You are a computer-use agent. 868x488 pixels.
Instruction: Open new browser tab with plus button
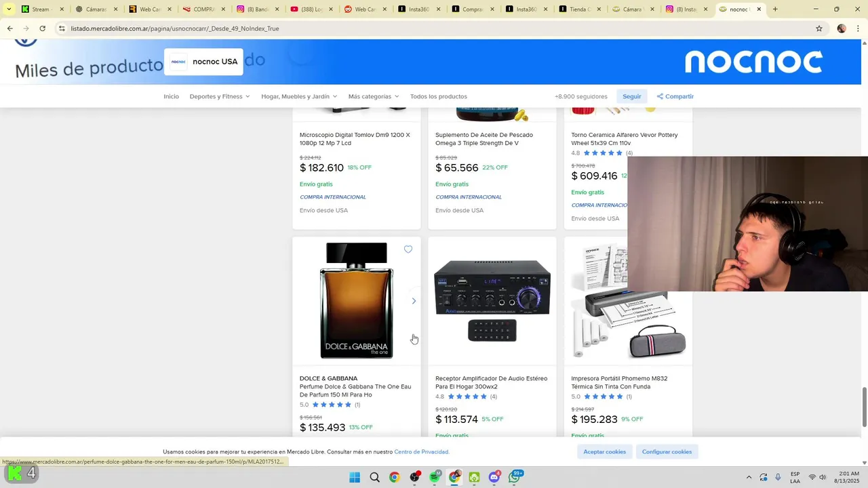pos(775,9)
